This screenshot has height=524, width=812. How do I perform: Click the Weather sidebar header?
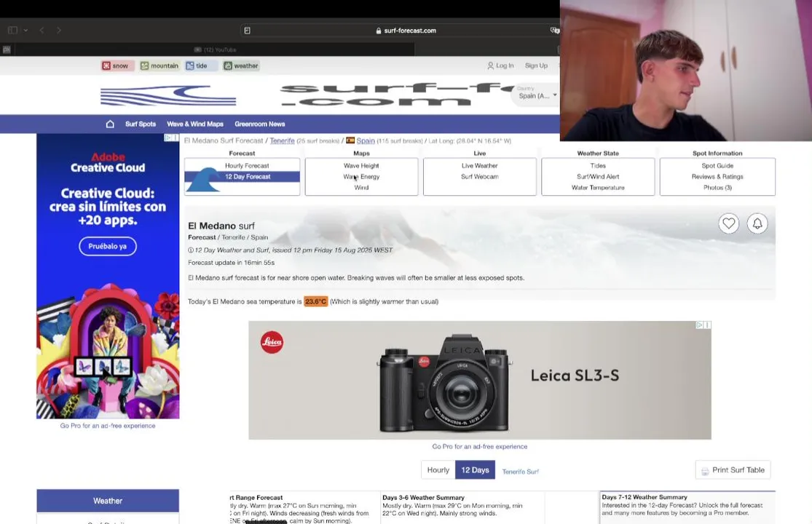108,501
